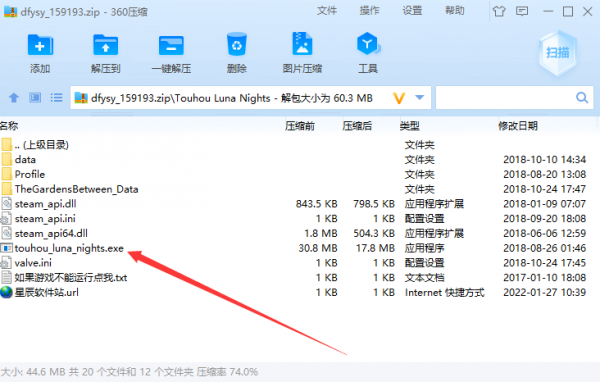Click the steam_api.ini file icon

pyautogui.click(x=6, y=219)
